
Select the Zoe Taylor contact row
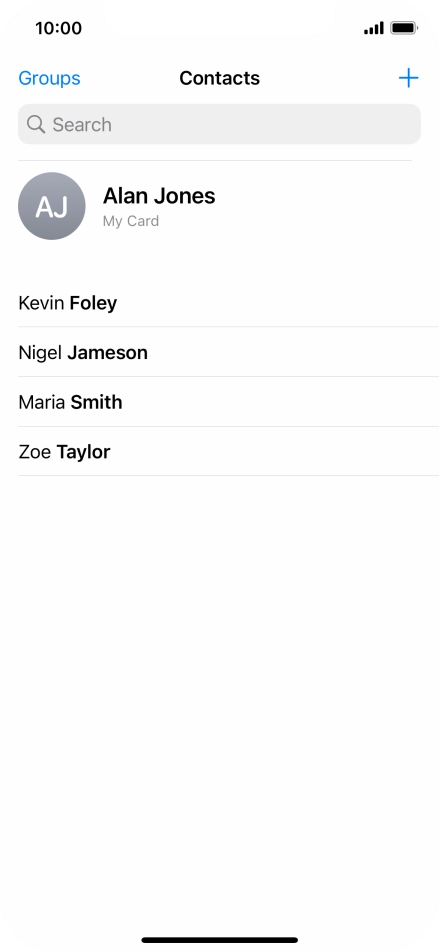[x=228, y=452]
